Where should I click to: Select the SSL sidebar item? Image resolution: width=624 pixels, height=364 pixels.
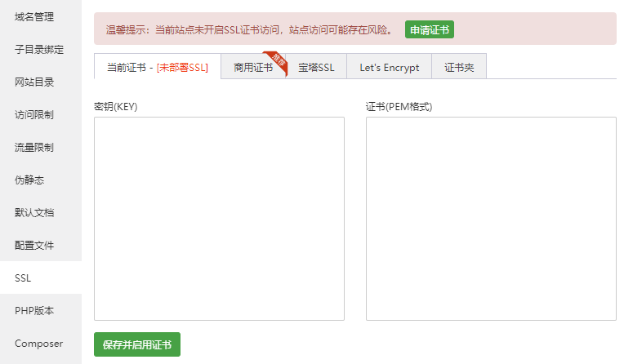(x=23, y=277)
